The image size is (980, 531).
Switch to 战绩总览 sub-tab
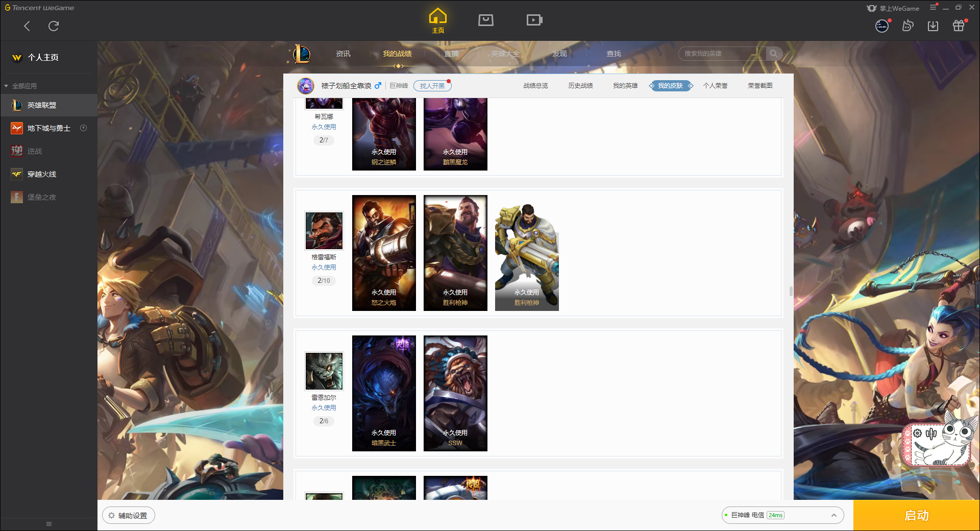click(x=535, y=86)
